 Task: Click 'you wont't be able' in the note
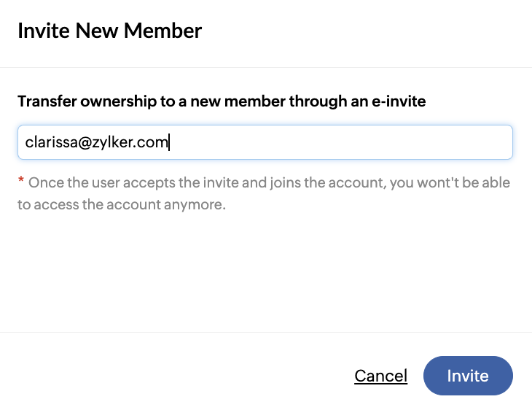pos(450,183)
